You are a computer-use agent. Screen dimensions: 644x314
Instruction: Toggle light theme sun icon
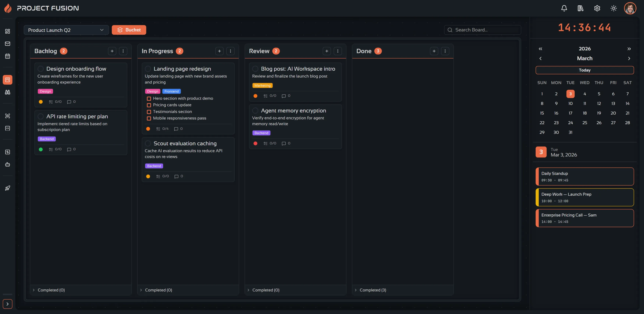point(613,8)
